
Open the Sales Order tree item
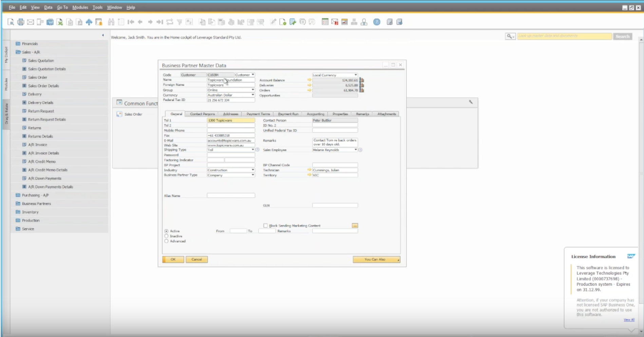[37, 77]
